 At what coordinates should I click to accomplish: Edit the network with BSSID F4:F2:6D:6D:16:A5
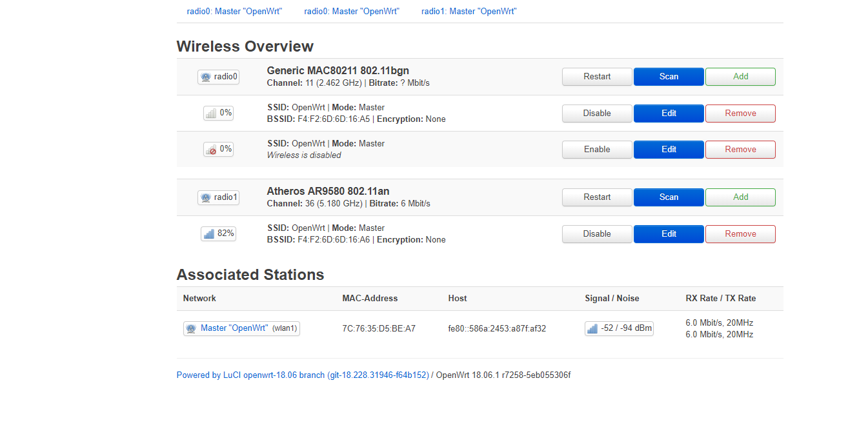tap(669, 114)
